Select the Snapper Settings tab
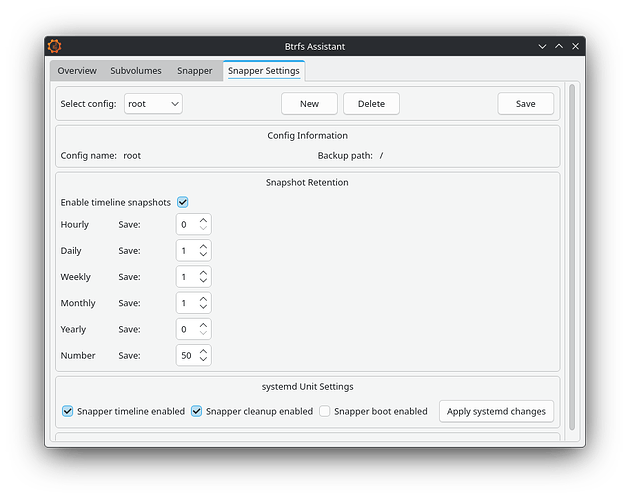The height and width of the screenshot is (500, 630). tap(264, 71)
